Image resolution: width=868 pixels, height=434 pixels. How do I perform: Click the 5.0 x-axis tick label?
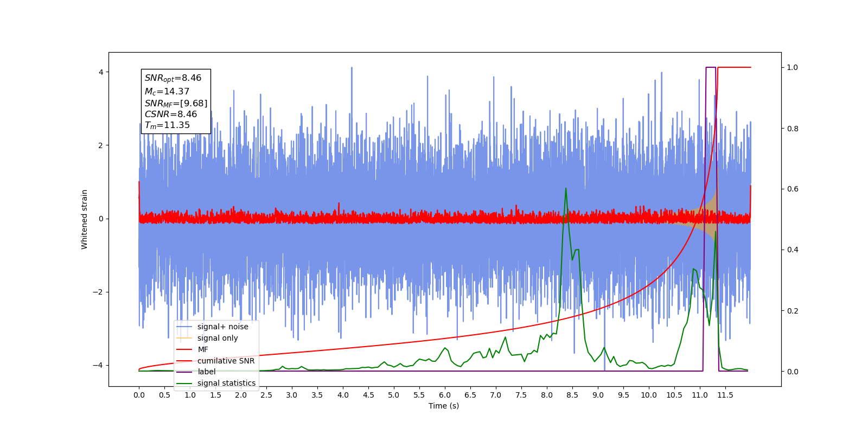point(394,395)
